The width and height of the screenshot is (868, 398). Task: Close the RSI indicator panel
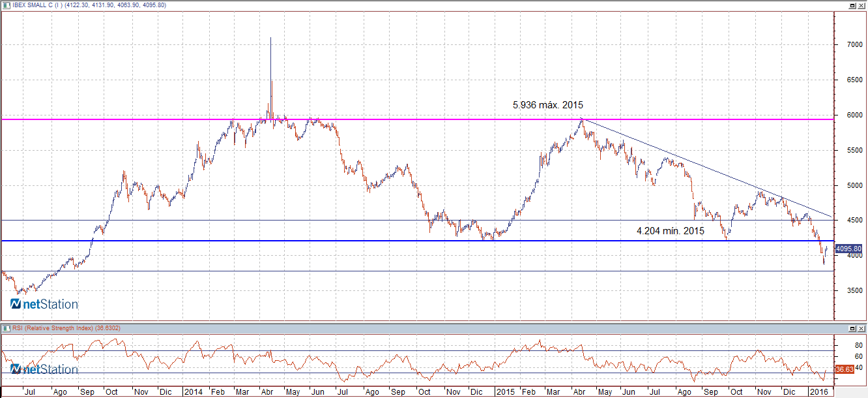click(x=861, y=328)
